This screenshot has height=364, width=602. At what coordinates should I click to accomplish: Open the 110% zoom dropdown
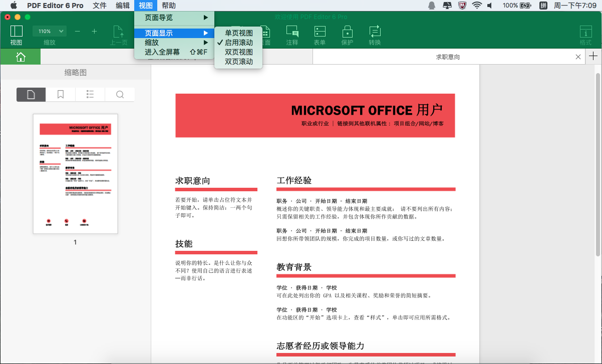[49, 31]
